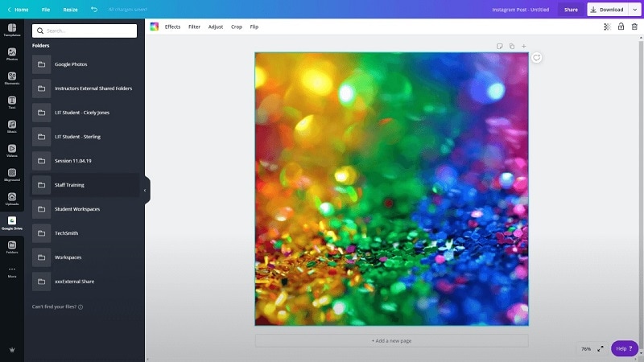This screenshot has width=644, height=362.
Task: Open the LIT Student - Cicely Jones folder
Action: (x=85, y=113)
